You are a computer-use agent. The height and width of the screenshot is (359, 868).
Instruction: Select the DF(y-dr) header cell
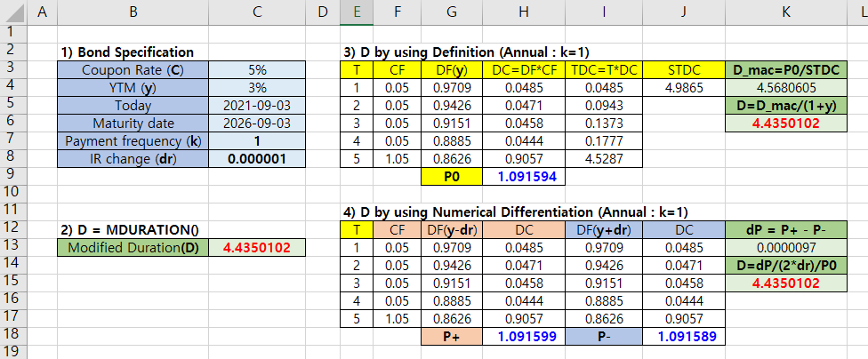452,229
